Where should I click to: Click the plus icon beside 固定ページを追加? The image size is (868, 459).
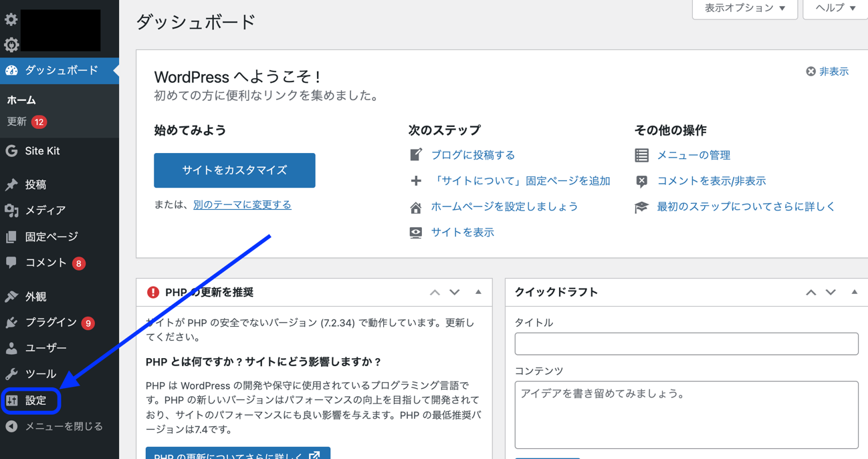point(416,181)
